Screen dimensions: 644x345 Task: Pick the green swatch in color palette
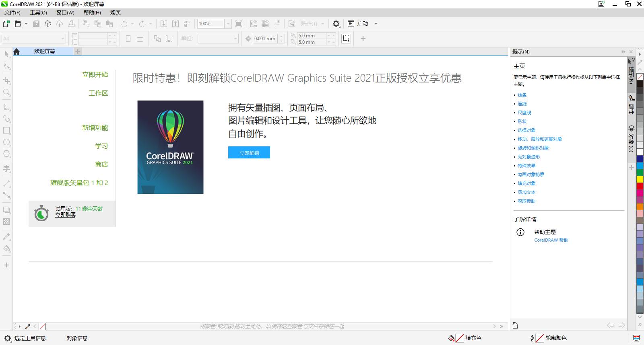click(640, 172)
